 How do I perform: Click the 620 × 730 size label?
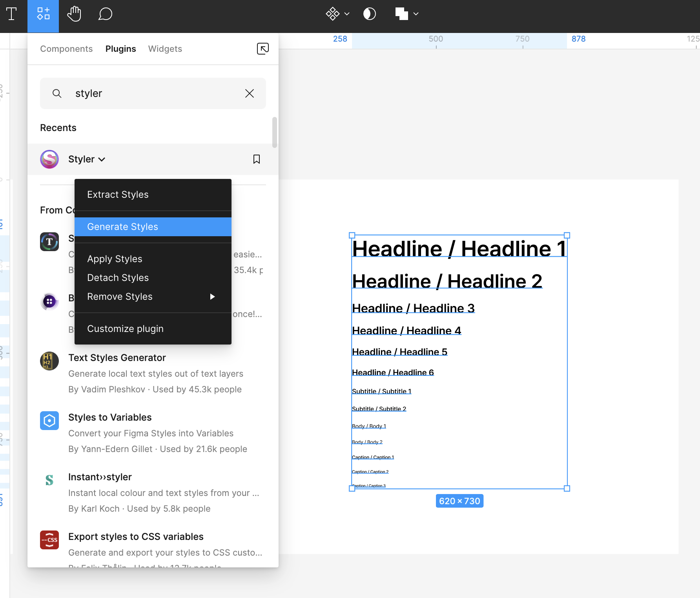pyautogui.click(x=459, y=501)
